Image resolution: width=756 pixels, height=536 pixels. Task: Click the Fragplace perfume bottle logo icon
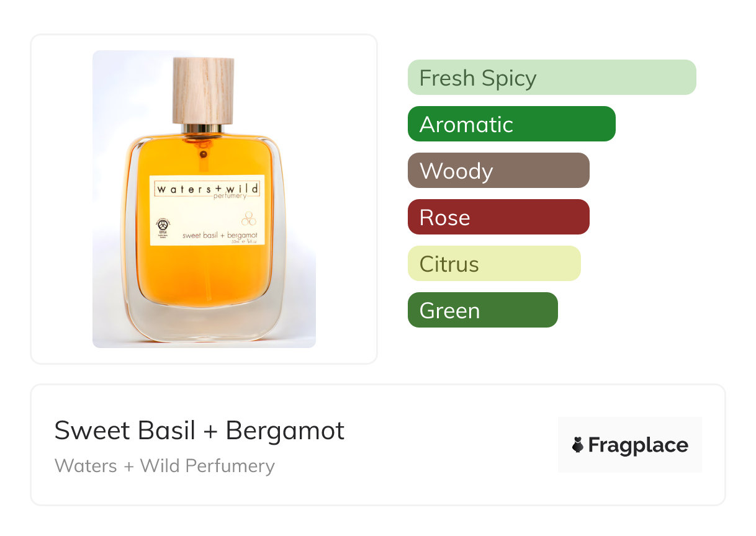578,445
